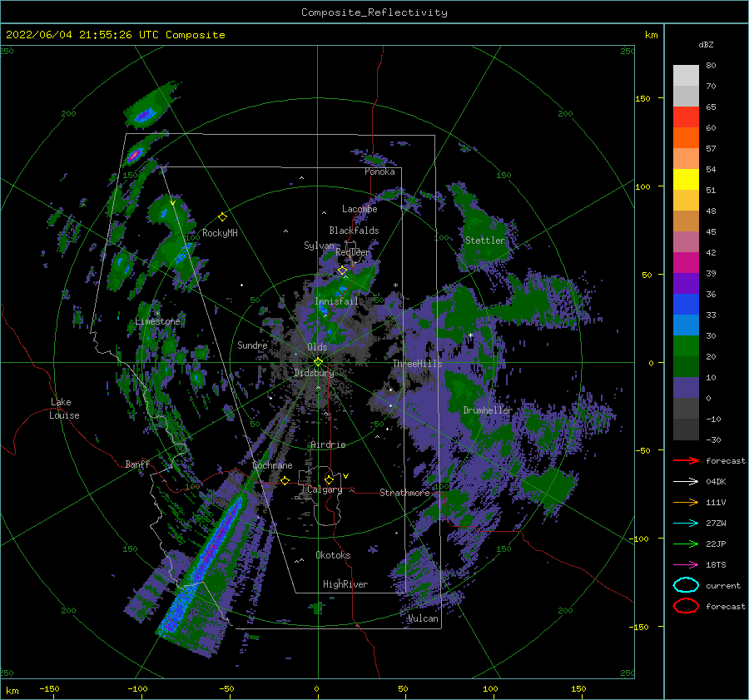The width and height of the screenshot is (749, 700).
Task: Click the yellow diamond marker beside RockyMH
Action: [222, 217]
